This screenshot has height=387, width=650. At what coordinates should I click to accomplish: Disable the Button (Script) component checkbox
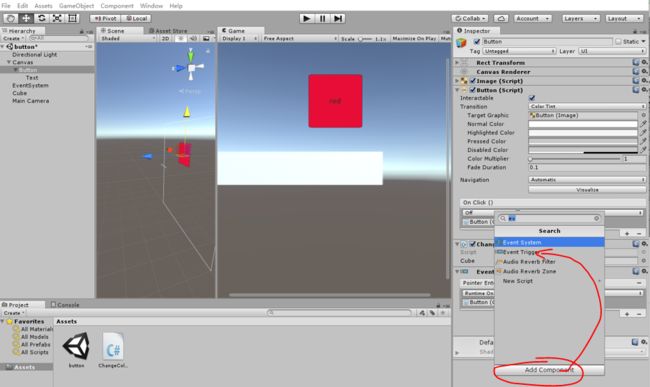[x=473, y=90]
